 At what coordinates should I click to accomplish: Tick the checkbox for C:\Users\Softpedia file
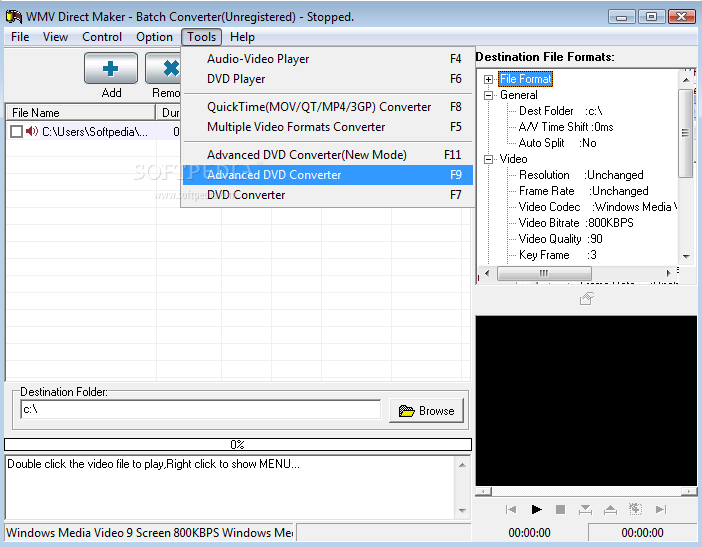coord(17,132)
